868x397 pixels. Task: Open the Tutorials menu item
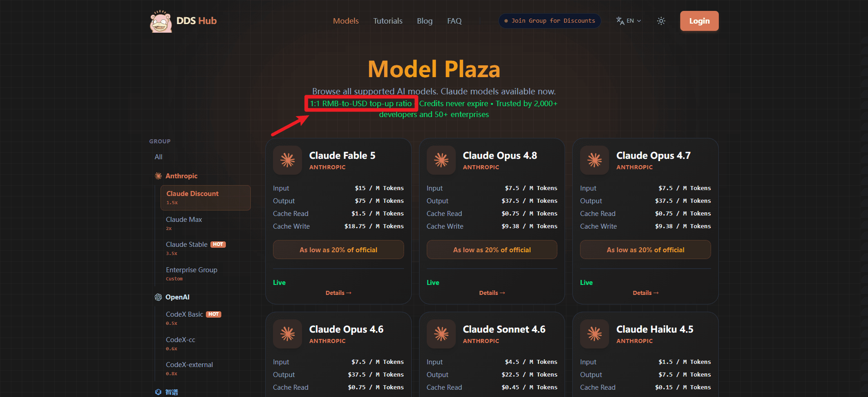pyautogui.click(x=388, y=21)
